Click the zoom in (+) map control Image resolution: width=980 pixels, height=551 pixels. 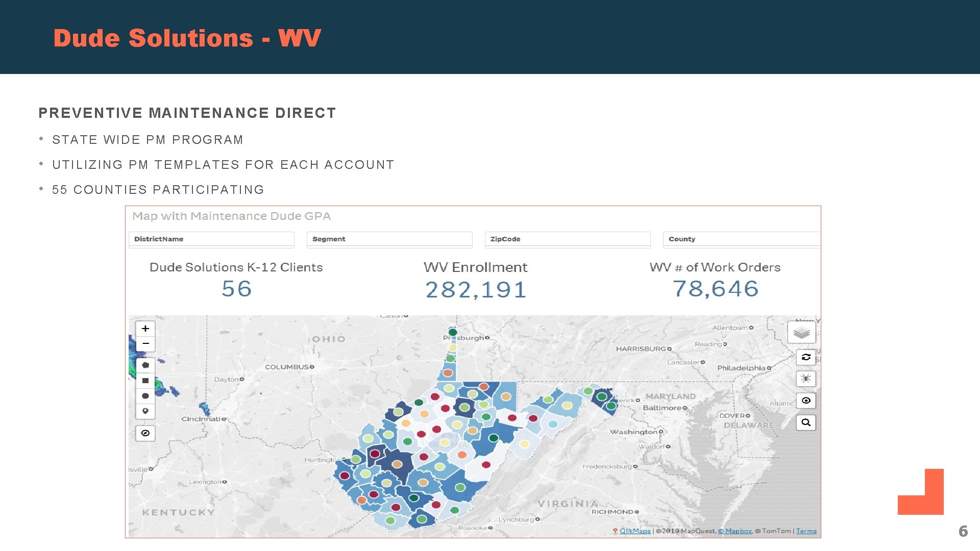145,329
